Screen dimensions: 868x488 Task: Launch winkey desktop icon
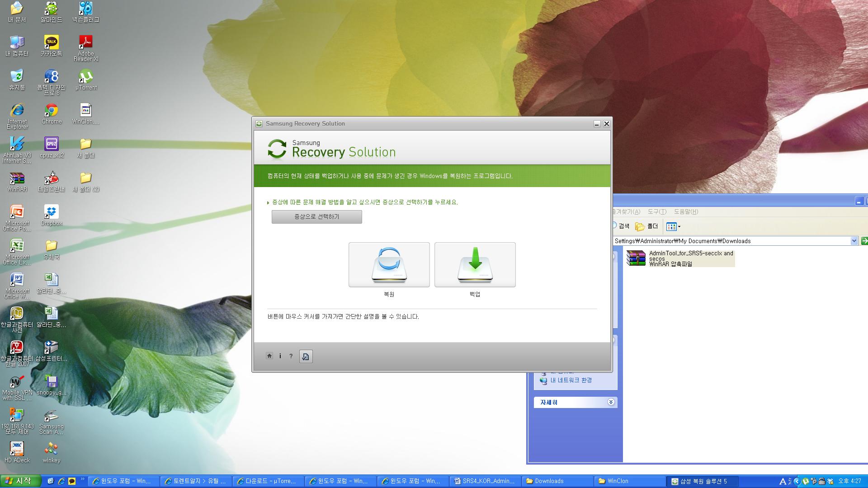point(52,453)
